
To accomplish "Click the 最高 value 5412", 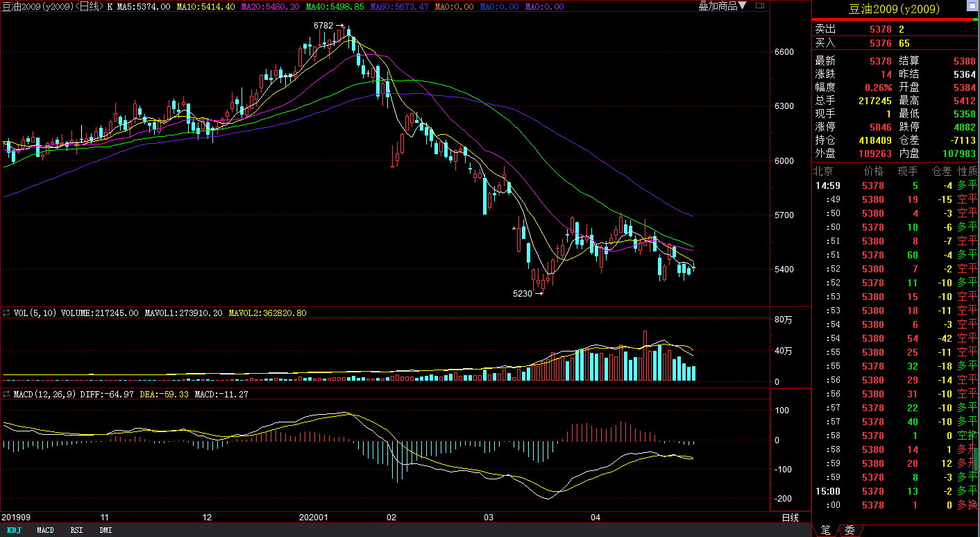I will tap(965, 101).
